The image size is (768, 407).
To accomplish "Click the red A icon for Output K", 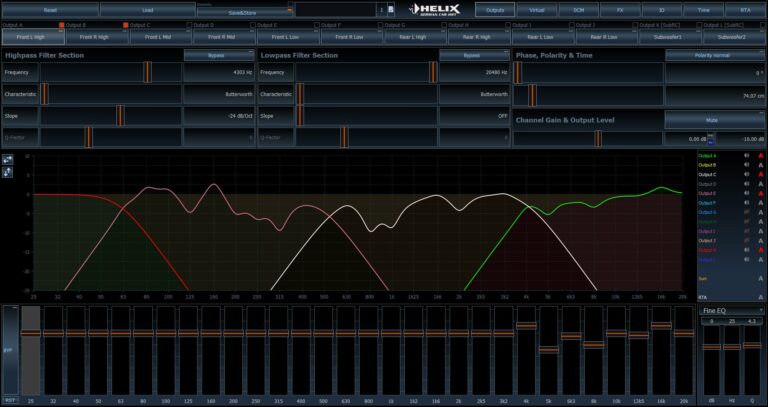I will pyautogui.click(x=761, y=250).
